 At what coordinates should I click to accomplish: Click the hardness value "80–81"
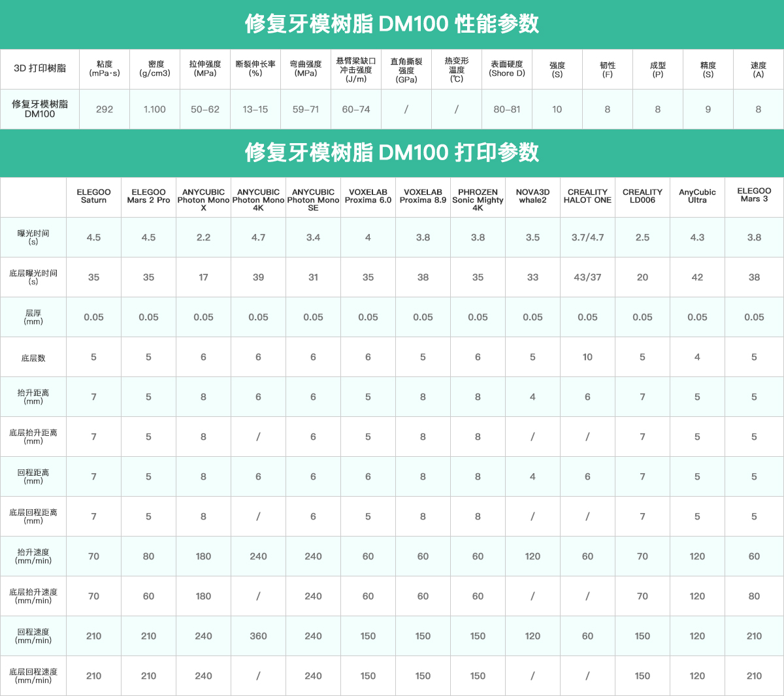point(507,109)
